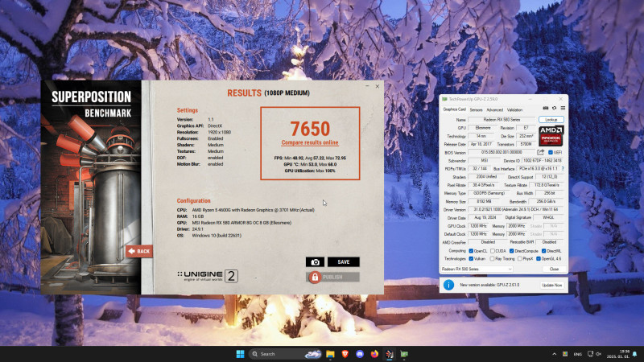Click the BIOS export share icon
This screenshot has width=644, height=362.
pos(540,152)
